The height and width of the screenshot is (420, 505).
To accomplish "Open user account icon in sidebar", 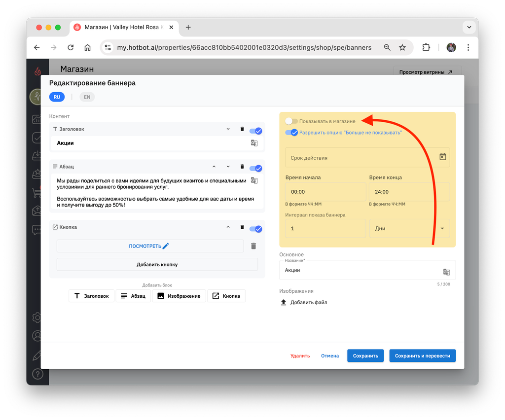I will (36, 336).
